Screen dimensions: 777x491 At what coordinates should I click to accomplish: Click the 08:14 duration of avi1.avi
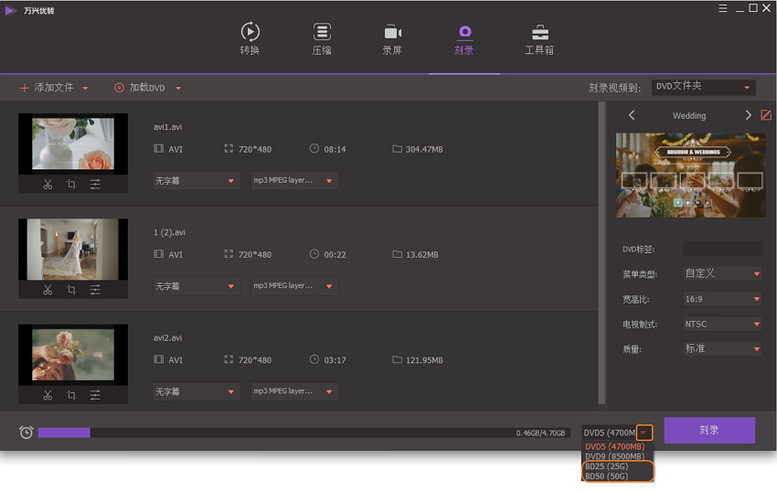coord(335,149)
